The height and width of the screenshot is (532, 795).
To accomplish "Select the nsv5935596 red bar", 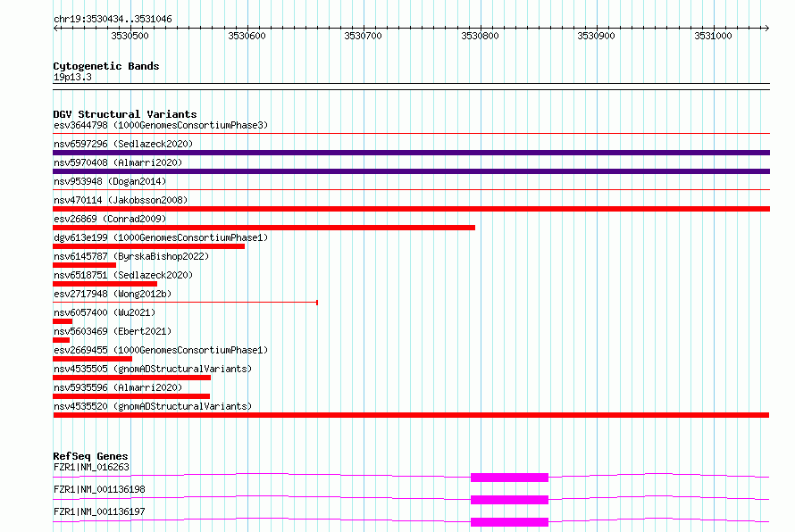I will click(x=131, y=396).
